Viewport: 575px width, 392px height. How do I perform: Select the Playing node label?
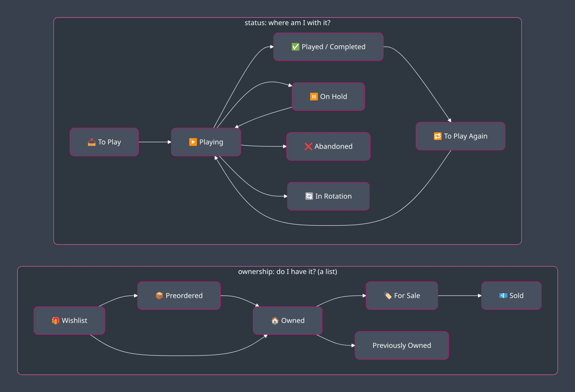click(x=211, y=142)
